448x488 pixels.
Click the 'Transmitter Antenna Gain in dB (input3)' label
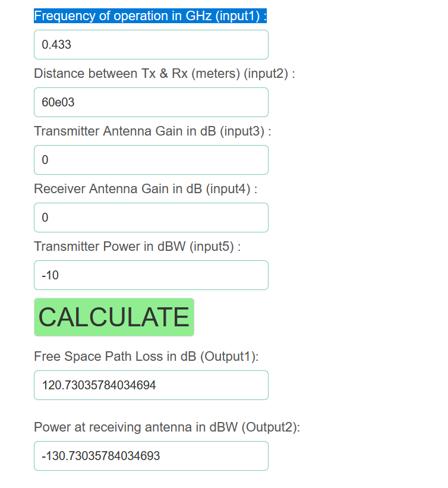coord(152,131)
